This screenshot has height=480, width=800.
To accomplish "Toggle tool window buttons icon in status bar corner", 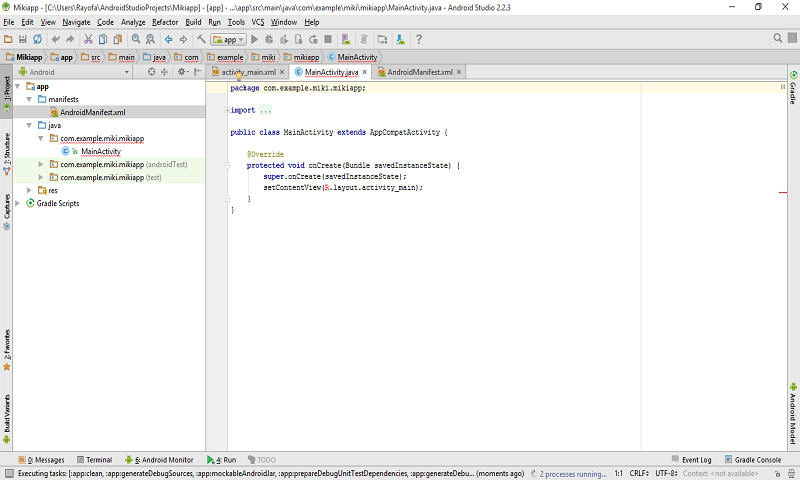I will (9, 473).
